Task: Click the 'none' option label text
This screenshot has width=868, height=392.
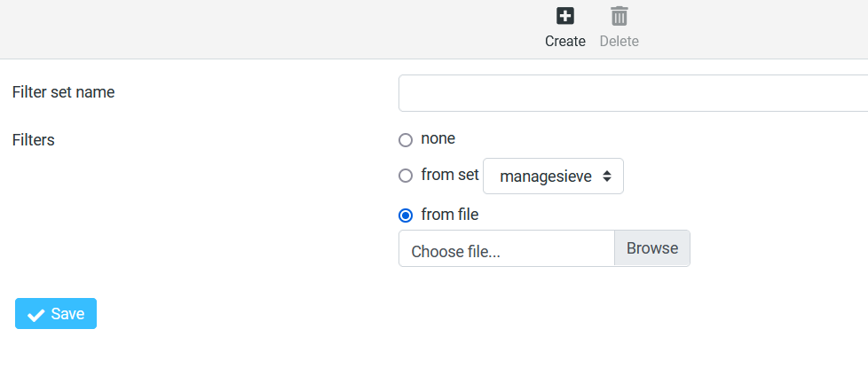Action: point(438,138)
